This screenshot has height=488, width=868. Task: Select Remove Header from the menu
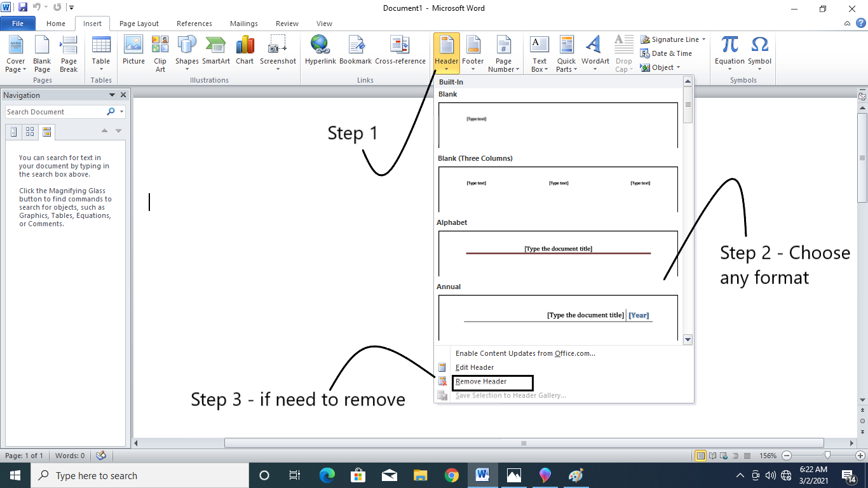481,381
